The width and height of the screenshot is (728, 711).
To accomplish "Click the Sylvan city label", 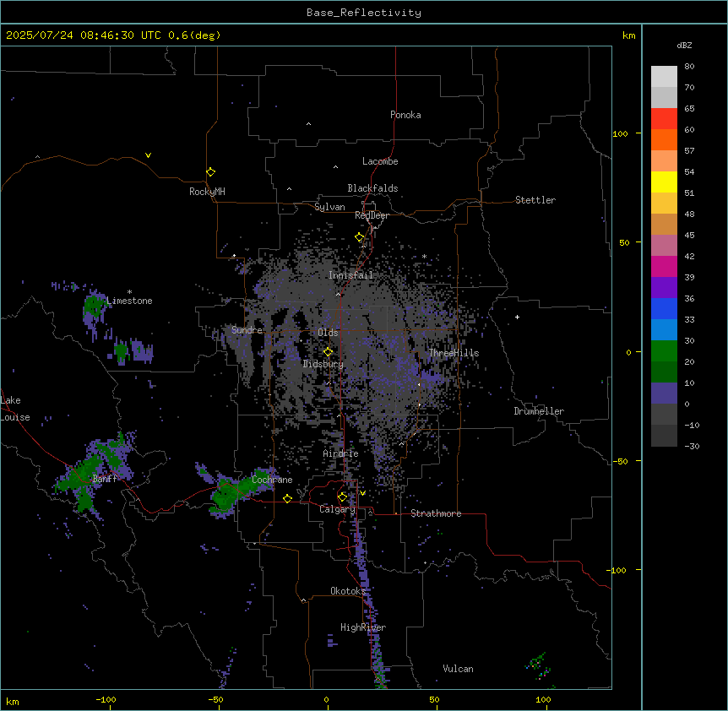I will pos(329,207).
